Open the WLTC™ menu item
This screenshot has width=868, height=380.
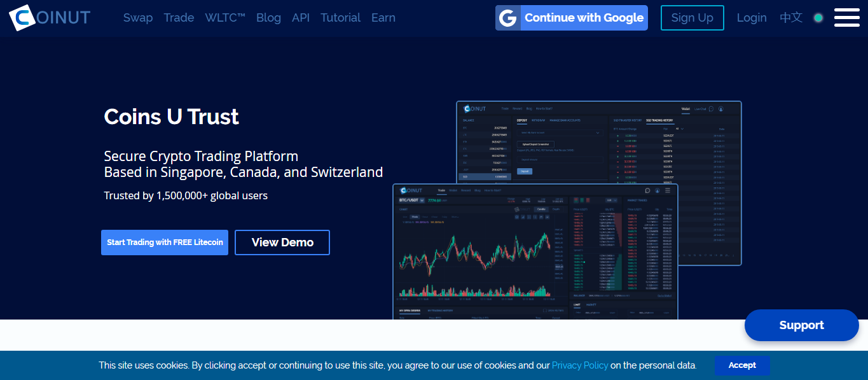(x=225, y=18)
